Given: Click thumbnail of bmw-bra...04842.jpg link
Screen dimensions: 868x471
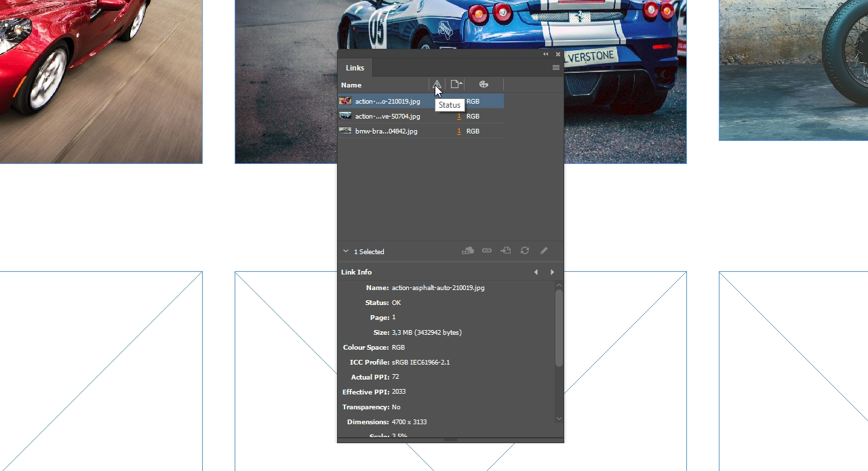Looking at the screenshot, I should pyautogui.click(x=345, y=131).
